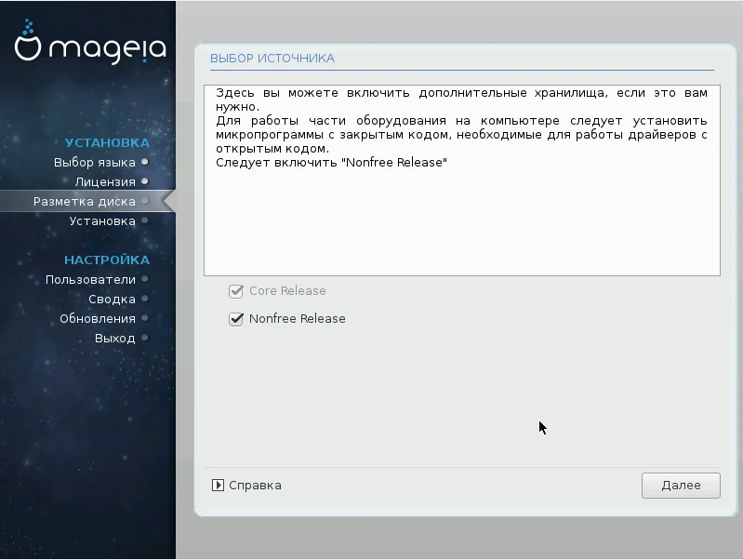Image resolution: width=743 pixels, height=560 pixels.
Task: Click the Core Release label text
Action: pyautogui.click(x=287, y=290)
